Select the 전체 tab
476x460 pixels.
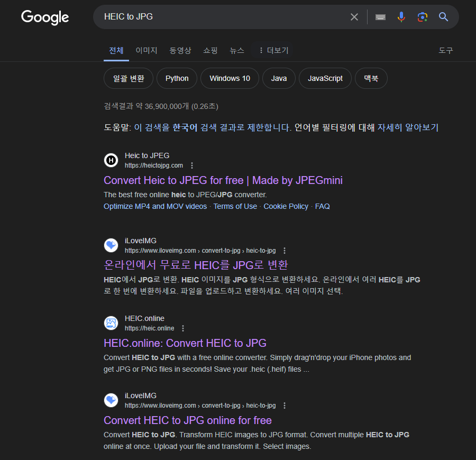tap(116, 50)
